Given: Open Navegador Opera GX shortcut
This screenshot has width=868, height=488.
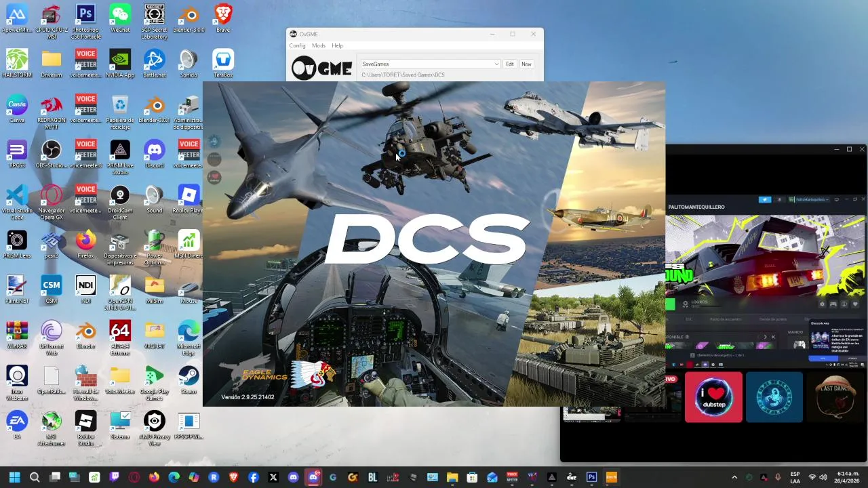Looking at the screenshot, I should click(x=52, y=202).
